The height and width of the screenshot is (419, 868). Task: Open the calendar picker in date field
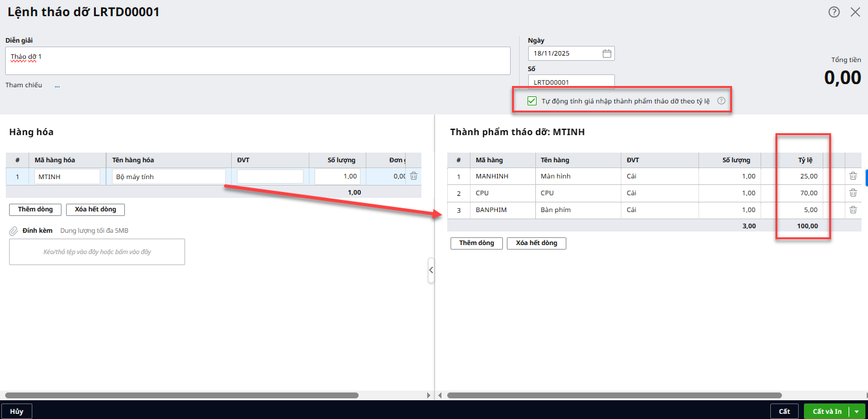tap(606, 54)
